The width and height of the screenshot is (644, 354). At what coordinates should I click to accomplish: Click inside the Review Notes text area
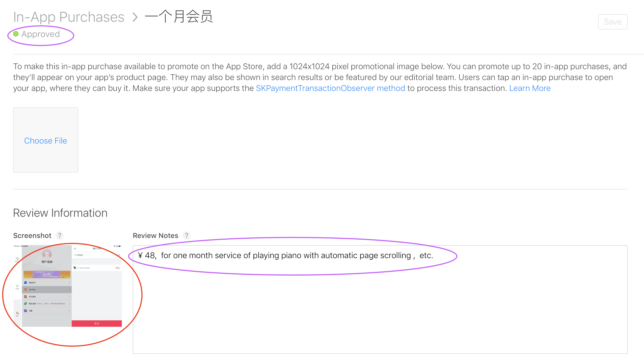(380, 305)
